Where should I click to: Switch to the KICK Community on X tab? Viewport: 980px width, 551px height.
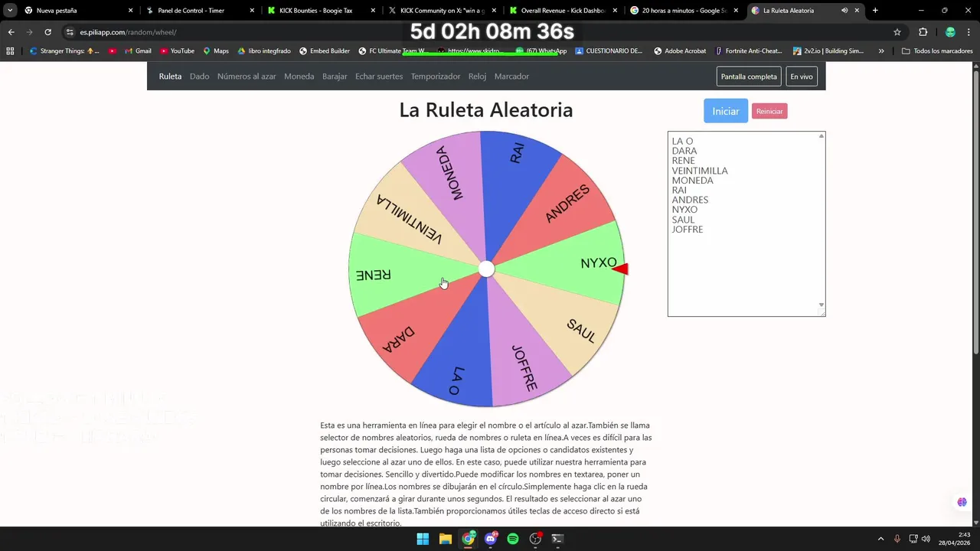click(442, 11)
